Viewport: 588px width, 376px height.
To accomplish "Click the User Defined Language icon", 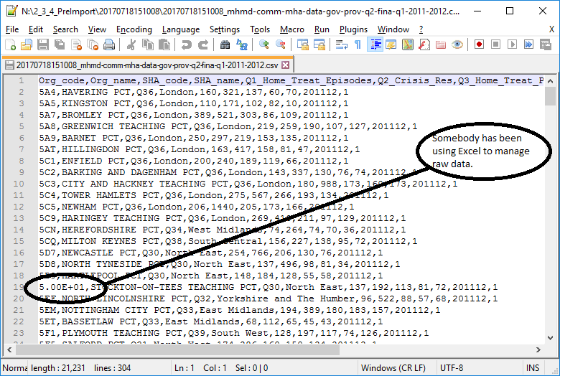I will pyautogui.click(x=391, y=45).
